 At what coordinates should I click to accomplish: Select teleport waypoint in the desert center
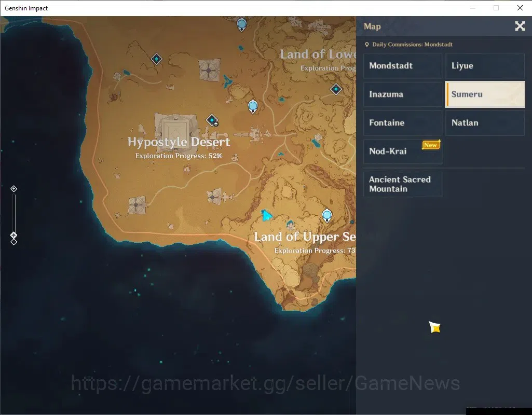253,106
